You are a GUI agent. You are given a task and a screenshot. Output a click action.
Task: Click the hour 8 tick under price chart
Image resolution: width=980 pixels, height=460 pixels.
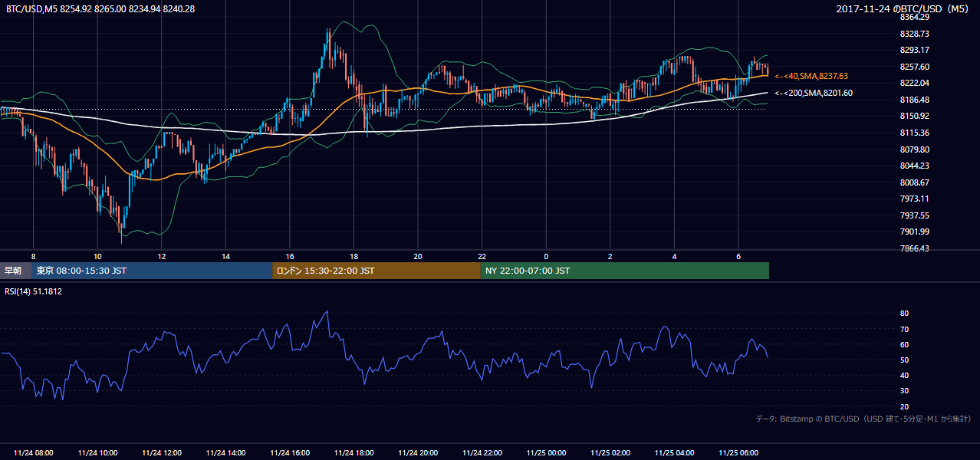(x=33, y=256)
